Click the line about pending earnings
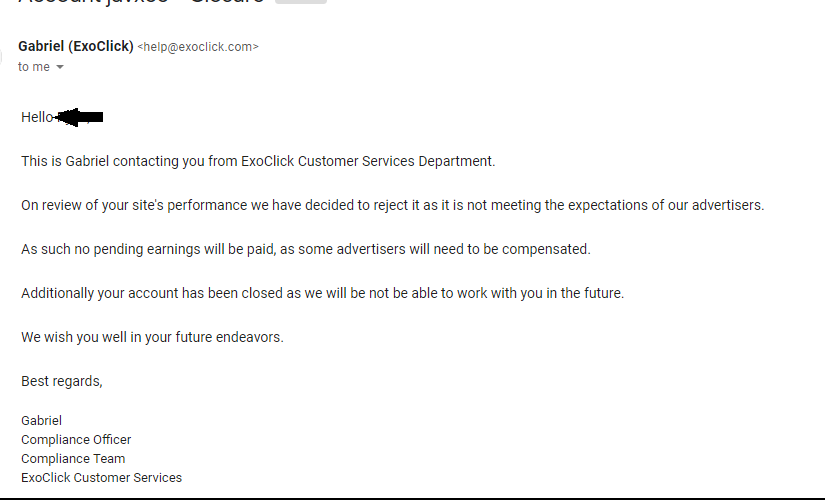 tap(305, 249)
